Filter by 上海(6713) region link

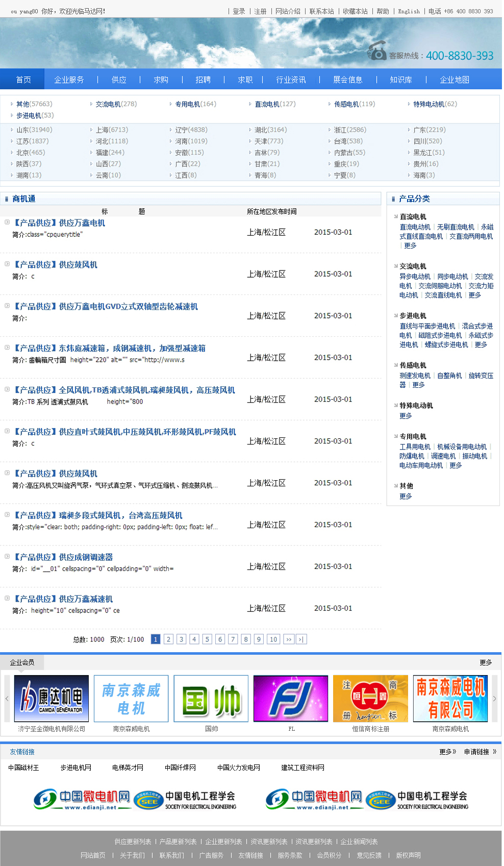tap(112, 130)
